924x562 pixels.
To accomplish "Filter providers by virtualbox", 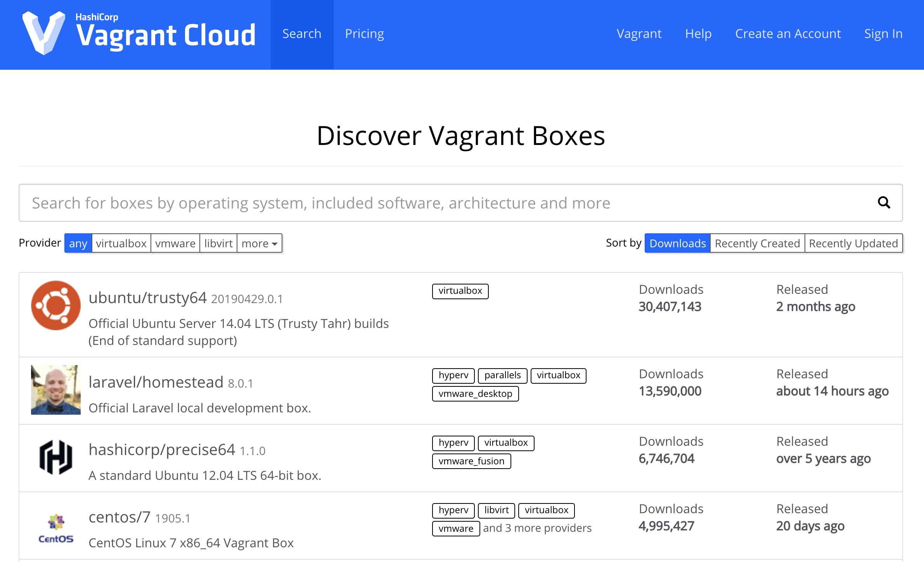I will pyautogui.click(x=121, y=243).
